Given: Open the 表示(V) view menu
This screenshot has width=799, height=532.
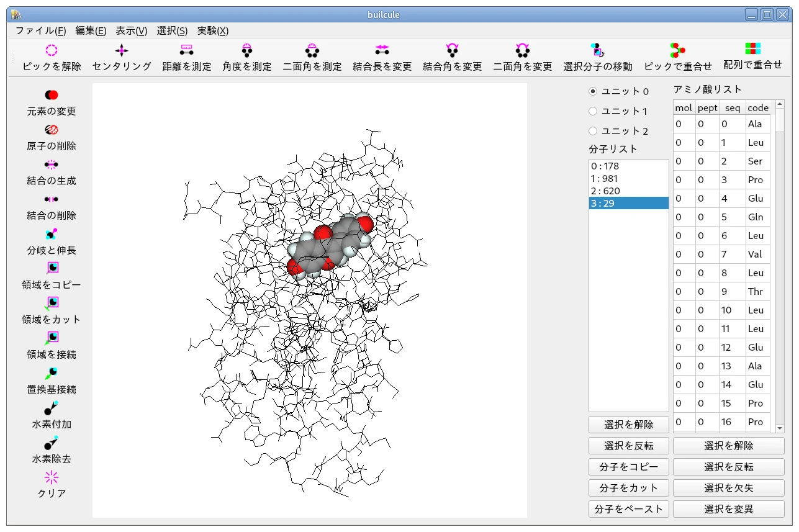Looking at the screenshot, I should (131, 30).
